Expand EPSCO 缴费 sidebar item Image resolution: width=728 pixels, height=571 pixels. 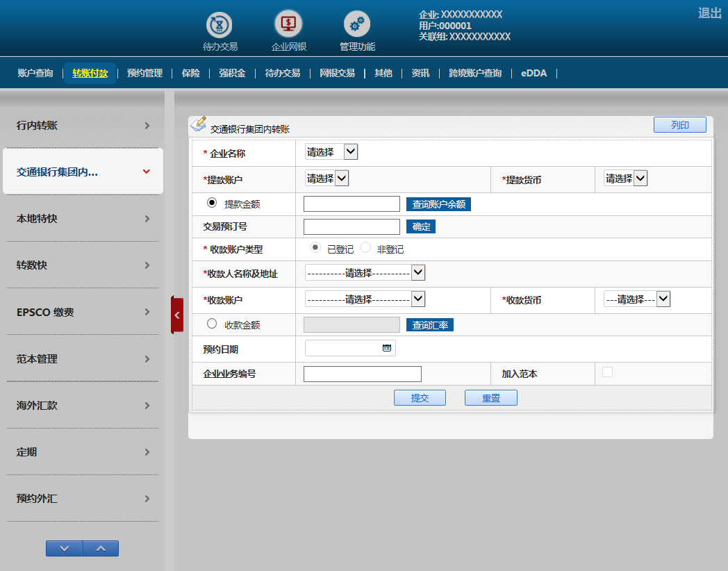83,312
